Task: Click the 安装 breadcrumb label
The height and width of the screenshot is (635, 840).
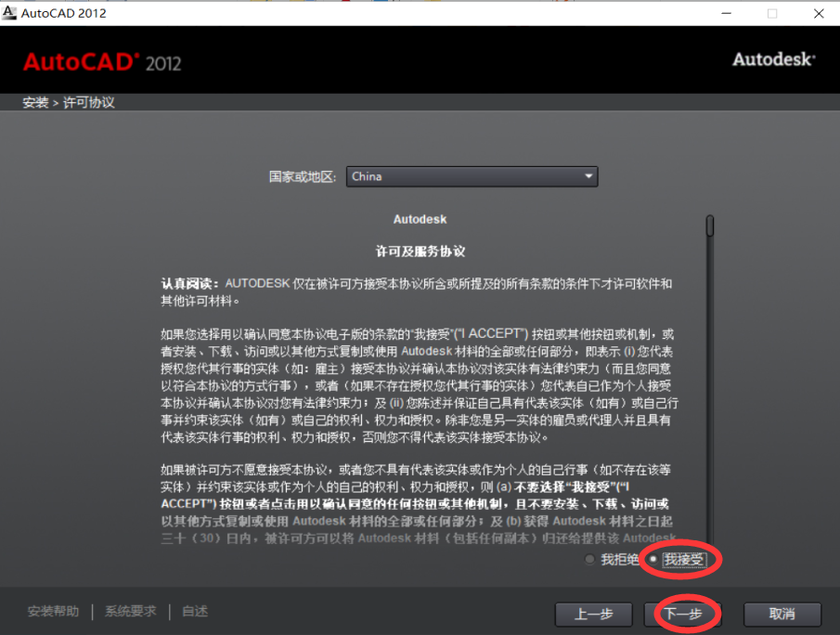Action: tap(34, 102)
